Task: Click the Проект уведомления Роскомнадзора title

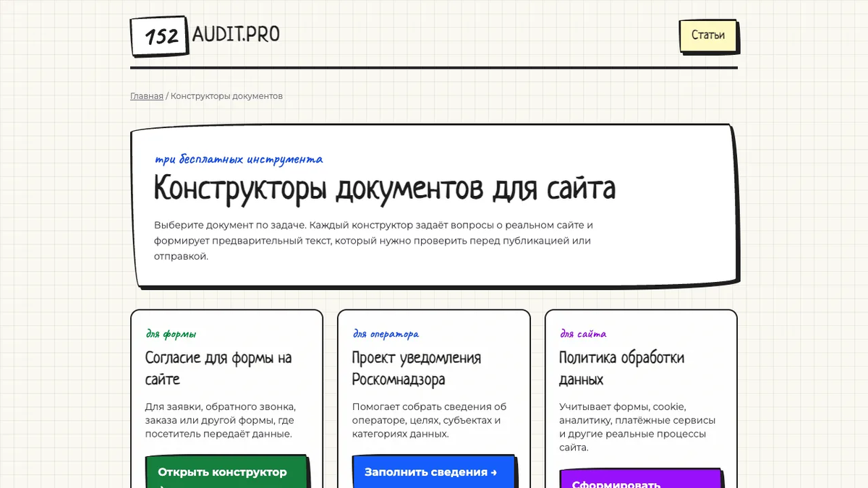Action: (x=417, y=369)
